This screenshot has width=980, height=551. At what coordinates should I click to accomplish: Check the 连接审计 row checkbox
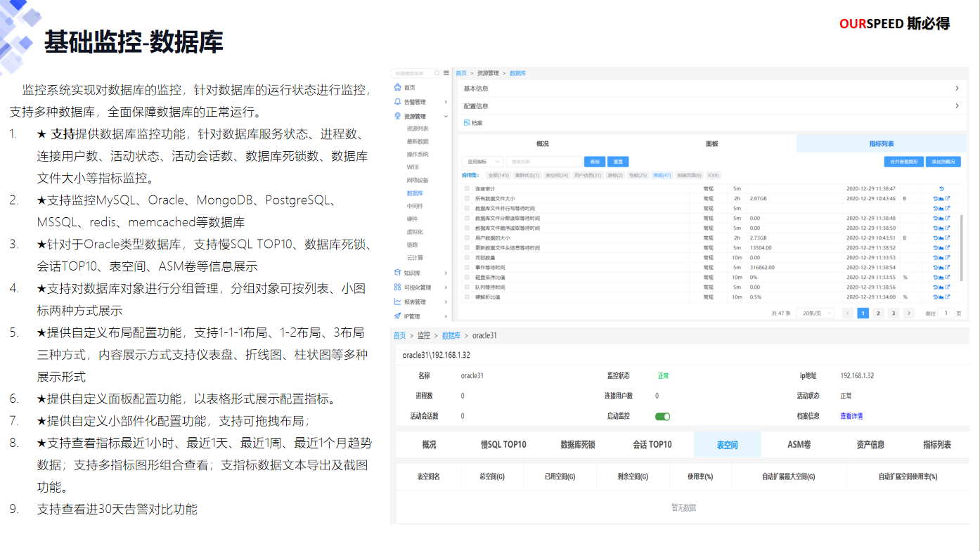click(468, 189)
